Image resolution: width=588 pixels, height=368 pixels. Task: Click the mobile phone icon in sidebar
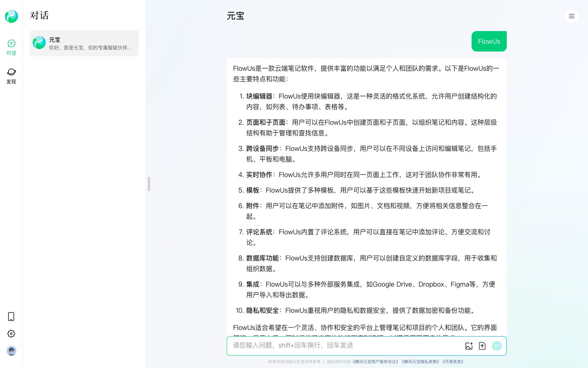(11, 316)
